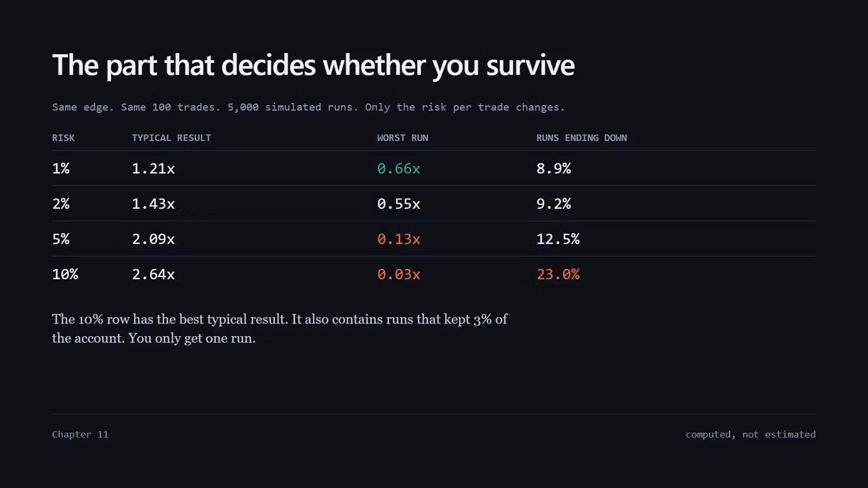
Task: Click the 2.64x typical result value
Action: pos(154,274)
